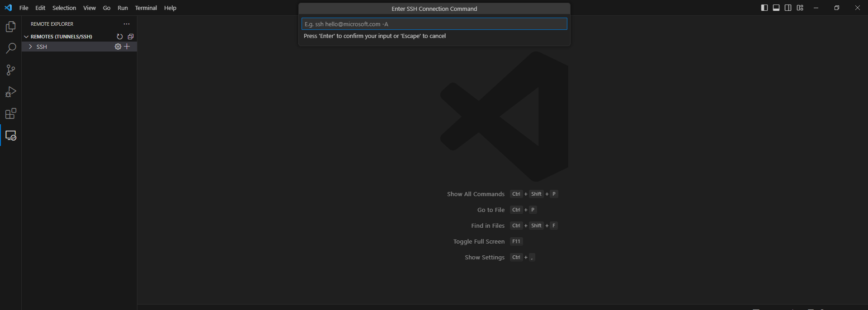Open the View menu
This screenshot has width=868, height=310.
[x=90, y=8]
